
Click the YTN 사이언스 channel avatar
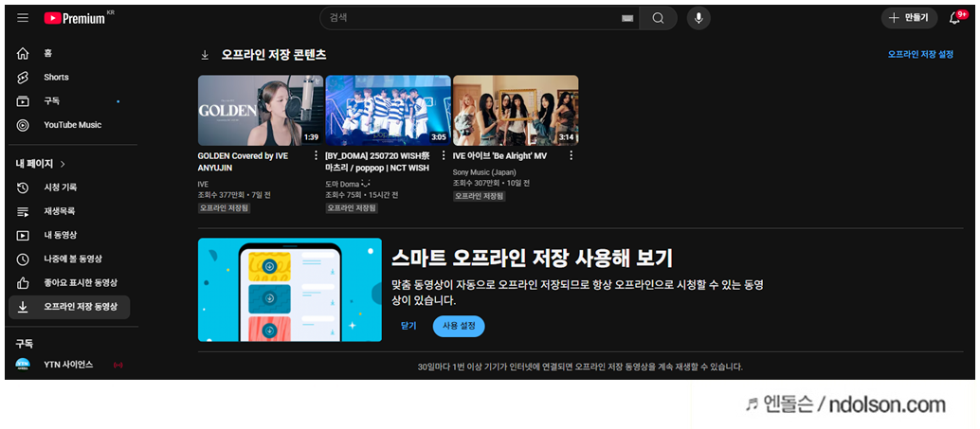click(23, 365)
